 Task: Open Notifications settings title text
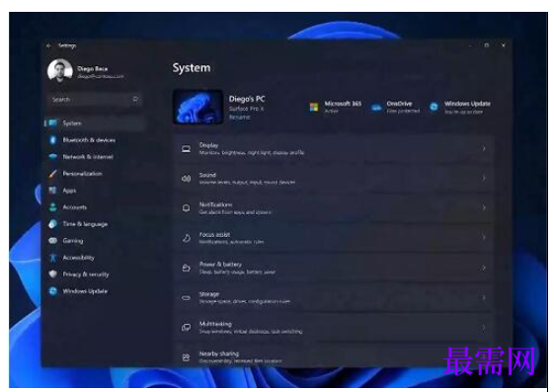(215, 204)
